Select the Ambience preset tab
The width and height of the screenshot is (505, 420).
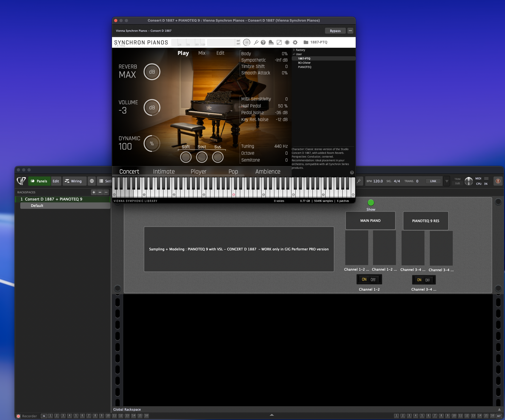pyautogui.click(x=268, y=171)
